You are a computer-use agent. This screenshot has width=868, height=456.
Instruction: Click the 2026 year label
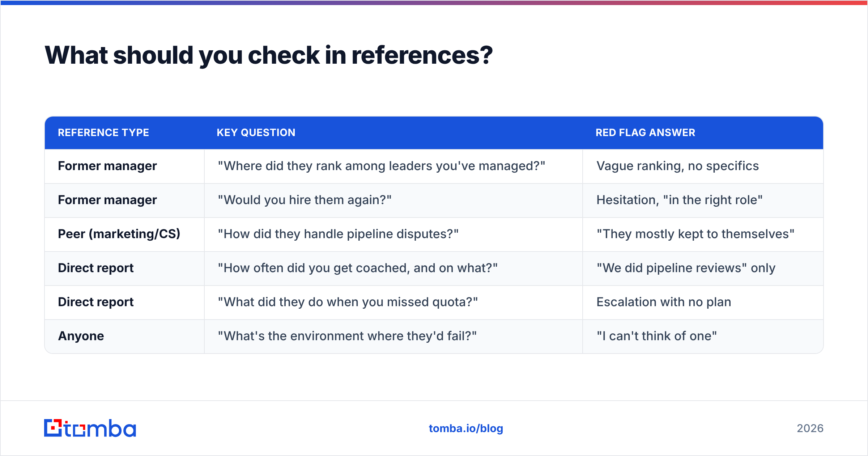coord(810,428)
